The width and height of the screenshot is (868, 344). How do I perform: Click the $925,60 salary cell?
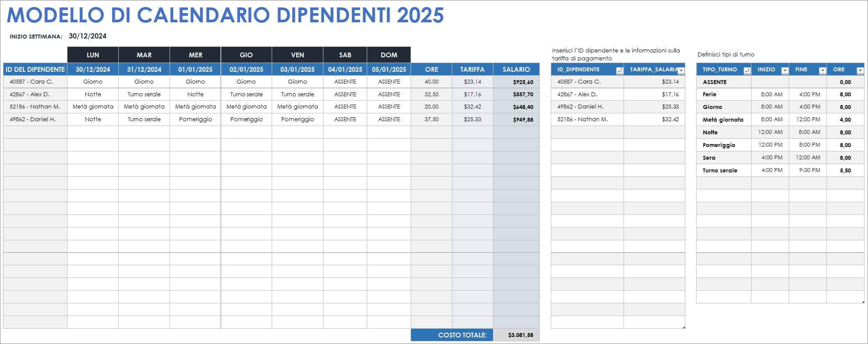[516, 82]
